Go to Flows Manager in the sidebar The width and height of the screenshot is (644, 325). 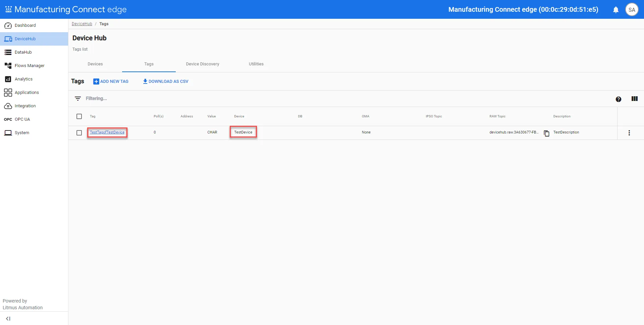(x=34, y=66)
